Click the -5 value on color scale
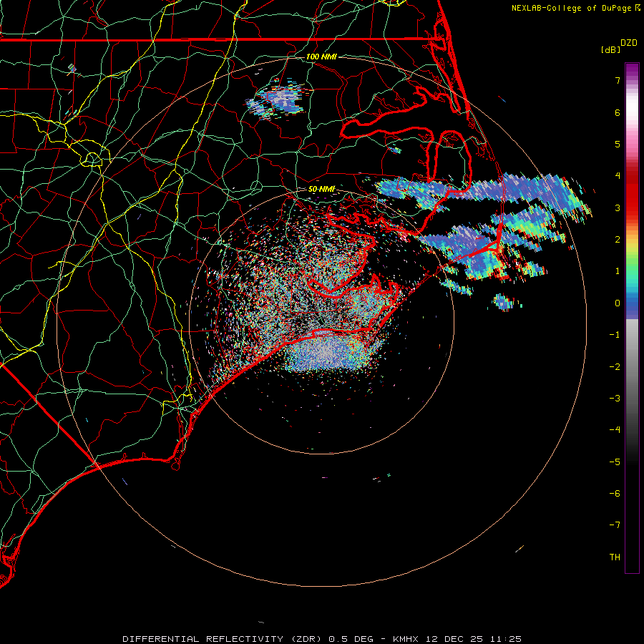This screenshot has width=644, height=644. pyautogui.click(x=615, y=462)
